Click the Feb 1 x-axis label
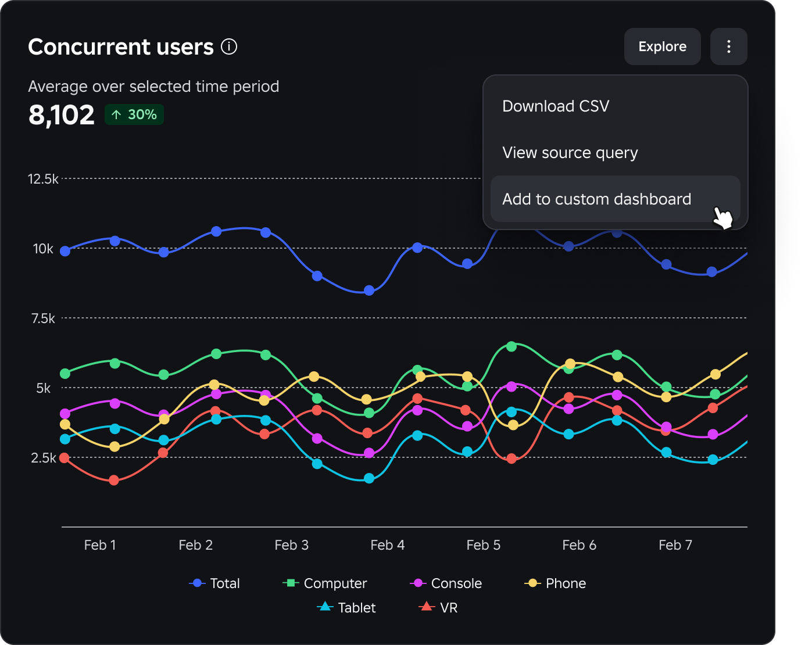This screenshot has width=812, height=645. pyautogui.click(x=100, y=544)
